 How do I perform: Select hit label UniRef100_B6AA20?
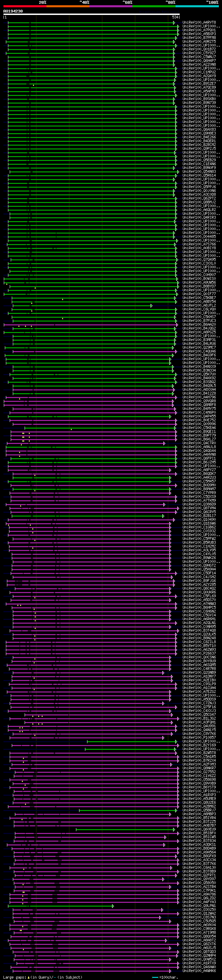click(199, 324)
